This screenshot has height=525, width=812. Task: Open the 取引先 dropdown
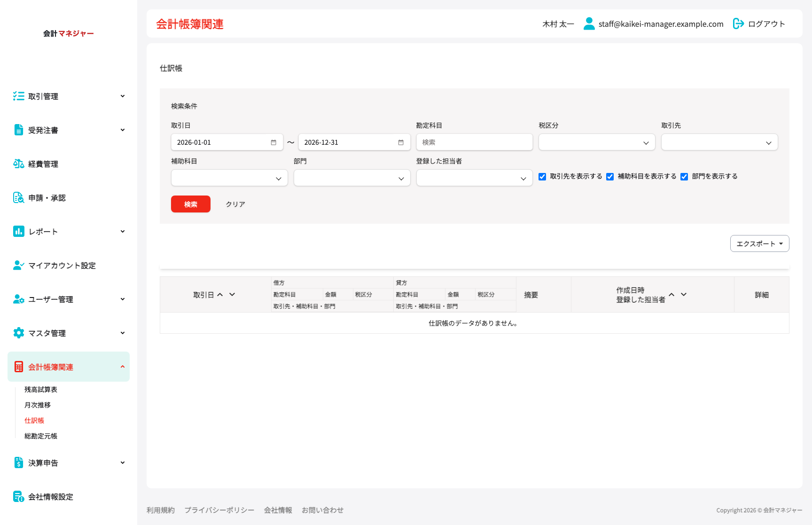[x=719, y=142]
